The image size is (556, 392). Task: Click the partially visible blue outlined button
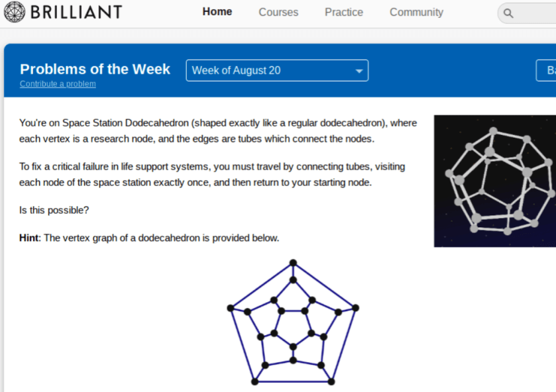(x=547, y=70)
